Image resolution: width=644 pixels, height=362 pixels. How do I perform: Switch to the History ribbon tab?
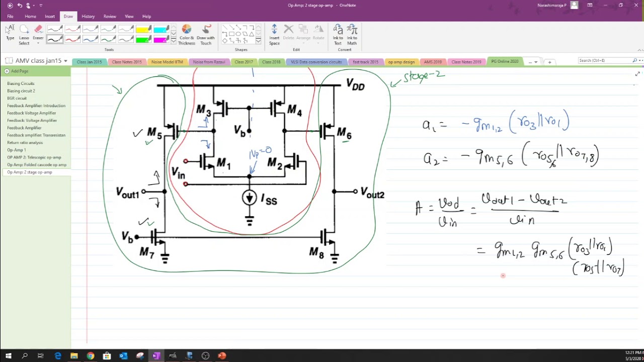tap(88, 17)
